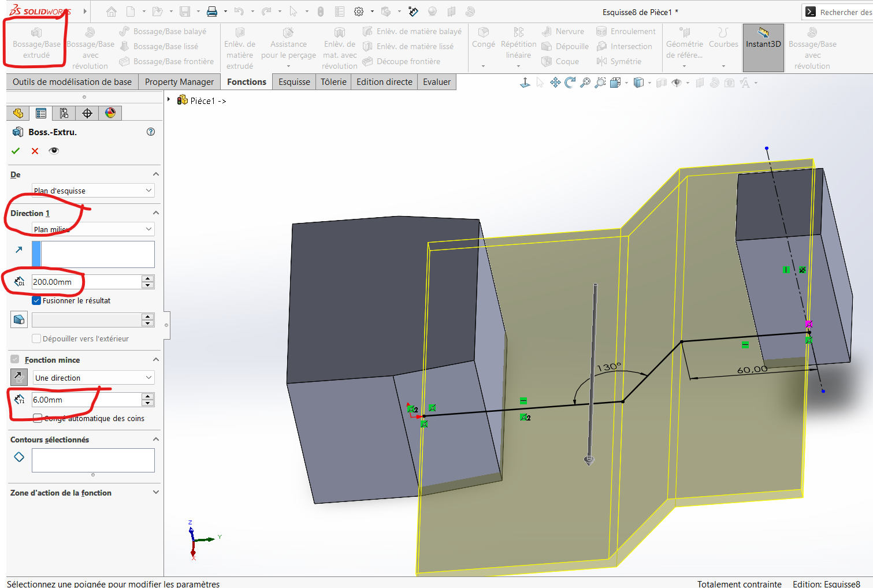Viewport: 873px width, 588px height.
Task: Toggle the Fonction mince checkbox
Action: click(15, 359)
